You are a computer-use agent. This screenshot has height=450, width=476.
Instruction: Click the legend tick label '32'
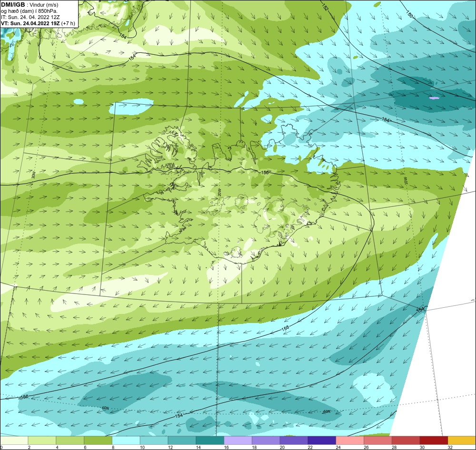[x=450, y=447]
